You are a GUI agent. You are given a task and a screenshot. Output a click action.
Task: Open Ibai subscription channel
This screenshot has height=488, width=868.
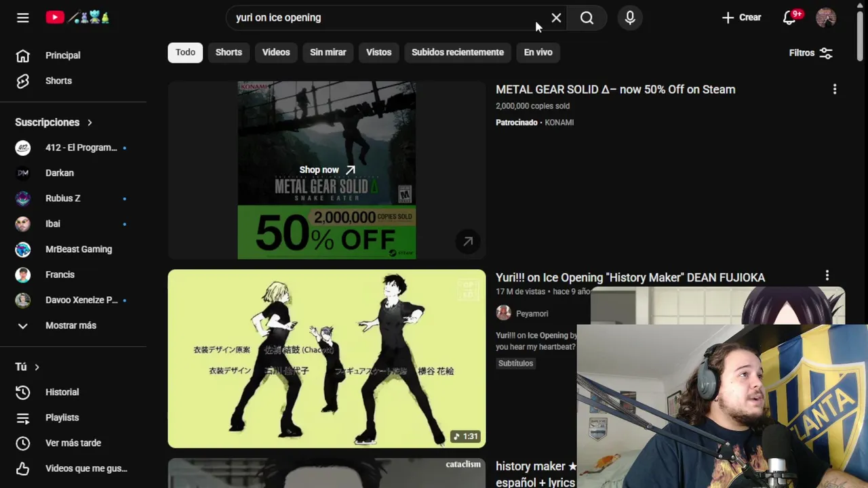point(73,224)
